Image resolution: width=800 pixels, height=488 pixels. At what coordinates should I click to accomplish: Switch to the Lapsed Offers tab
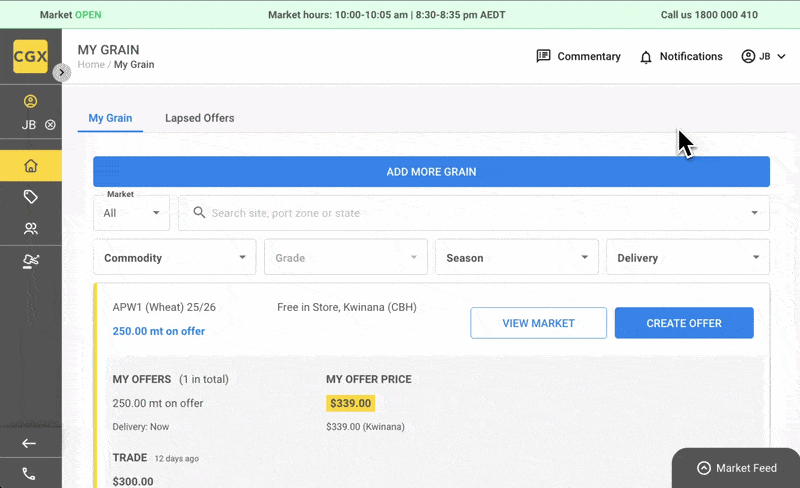coord(199,118)
